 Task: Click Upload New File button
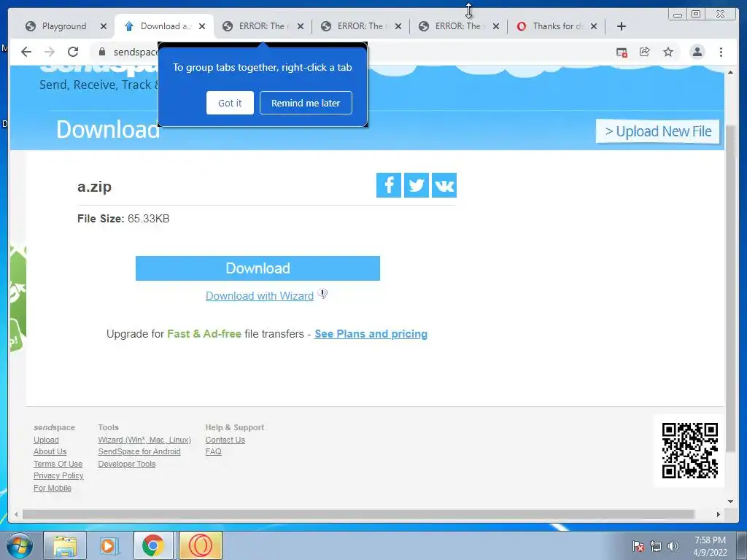click(657, 131)
